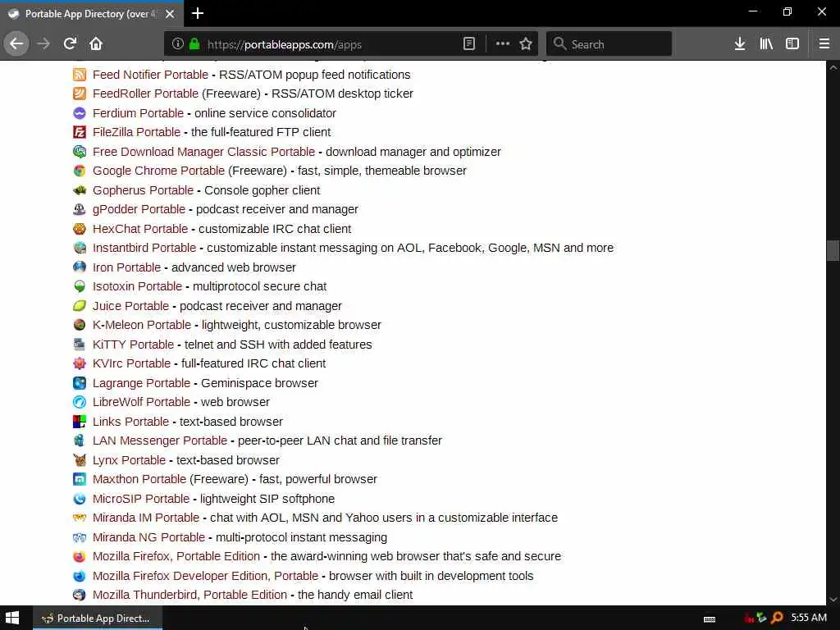The image size is (840, 630).
Task: Click the MicroSIP Portable phone icon
Action: tap(80, 499)
